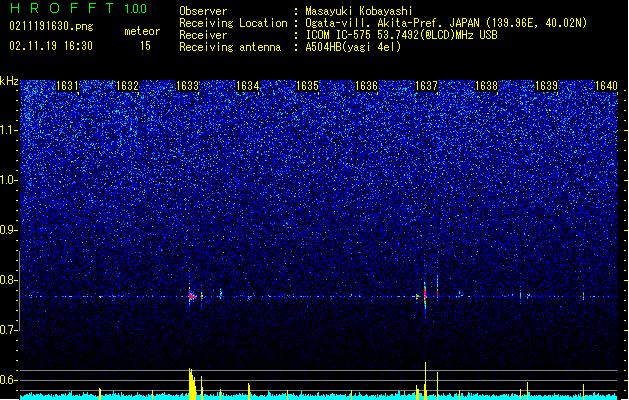Click time marker 1636
629x400 pixels.
click(367, 86)
